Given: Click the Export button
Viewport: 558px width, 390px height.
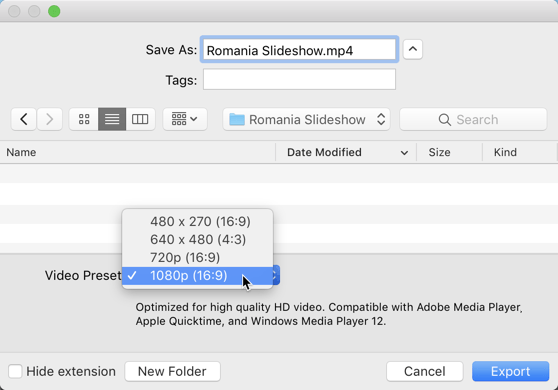Looking at the screenshot, I should pos(510,371).
